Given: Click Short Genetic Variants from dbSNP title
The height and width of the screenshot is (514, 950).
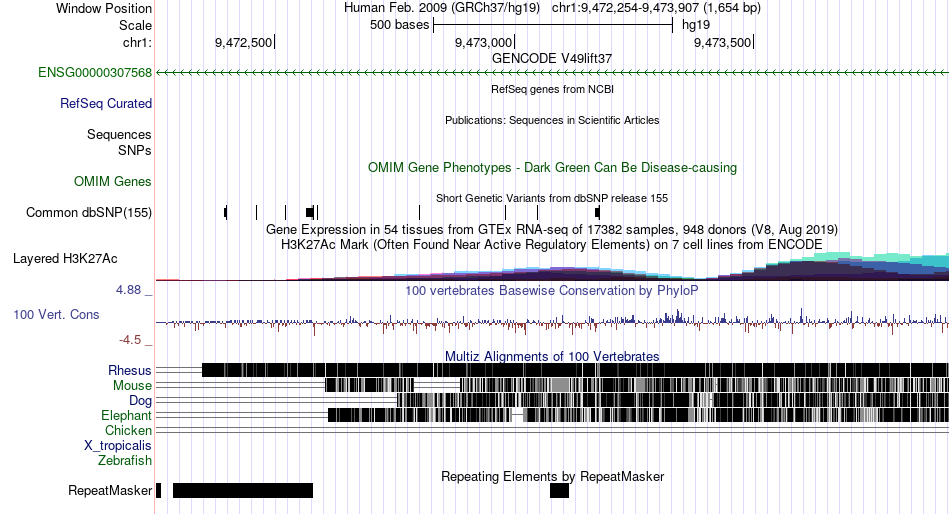Looking at the screenshot, I should point(552,198).
